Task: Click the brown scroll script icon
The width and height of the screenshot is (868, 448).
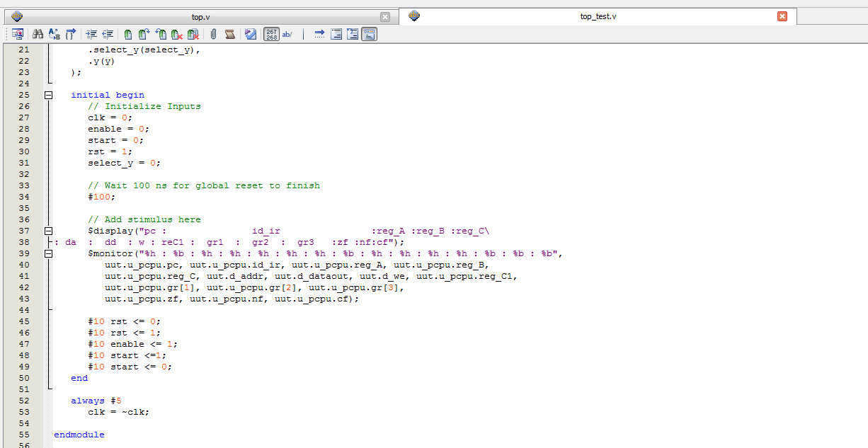Action: coord(229,33)
